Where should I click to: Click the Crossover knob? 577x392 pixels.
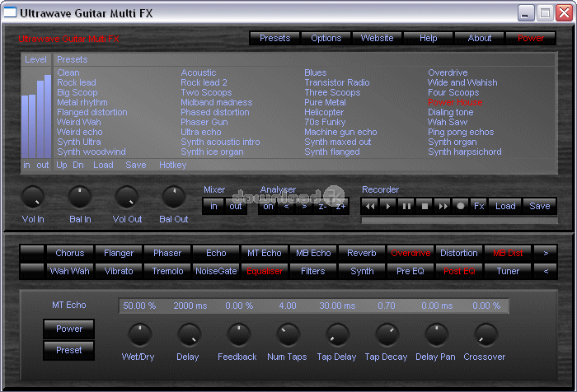click(486, 335)
